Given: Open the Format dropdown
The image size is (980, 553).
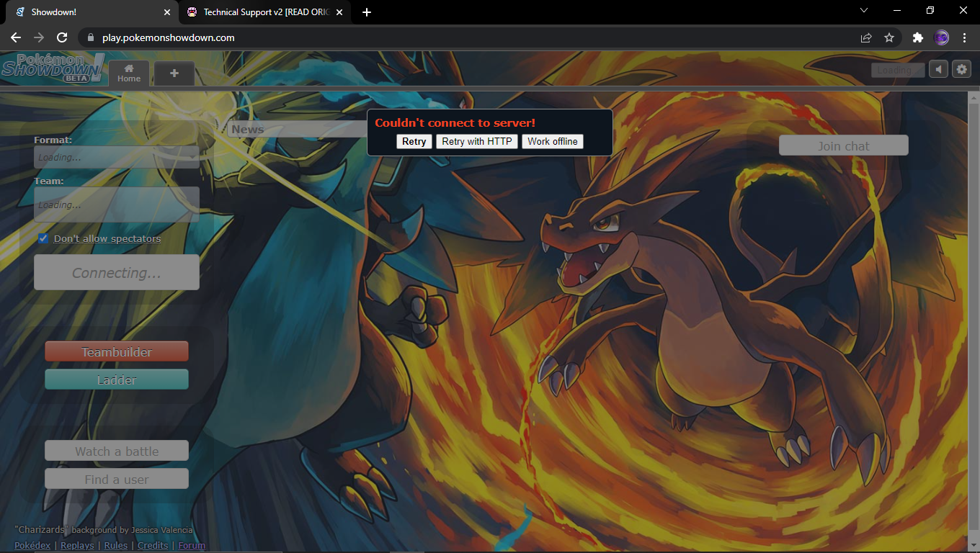Looking at the screenshot, I should coord(117,157).
